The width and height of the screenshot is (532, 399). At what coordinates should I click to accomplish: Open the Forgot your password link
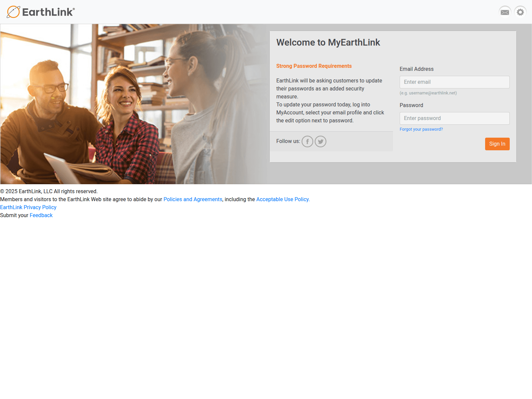[x=421, y=129]
